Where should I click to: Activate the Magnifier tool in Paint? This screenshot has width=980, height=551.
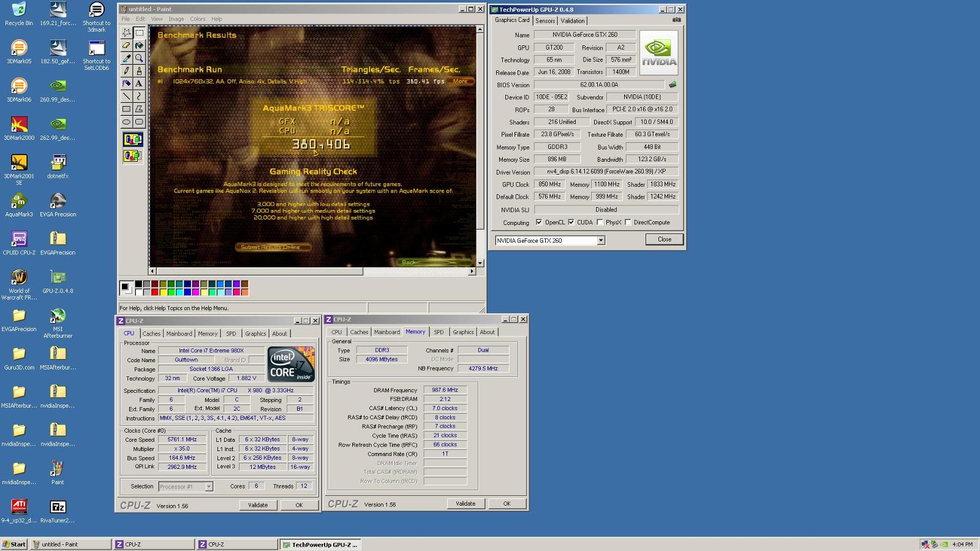139,58
